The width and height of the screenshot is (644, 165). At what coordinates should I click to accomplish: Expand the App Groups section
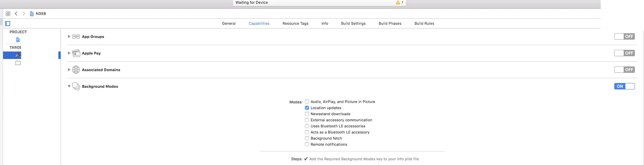coord(69,37)
